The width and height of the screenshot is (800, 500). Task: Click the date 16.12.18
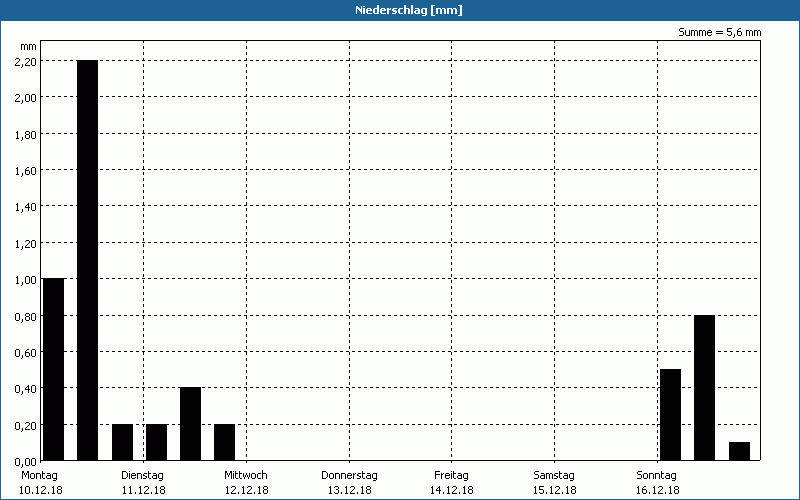coord(658,491)
